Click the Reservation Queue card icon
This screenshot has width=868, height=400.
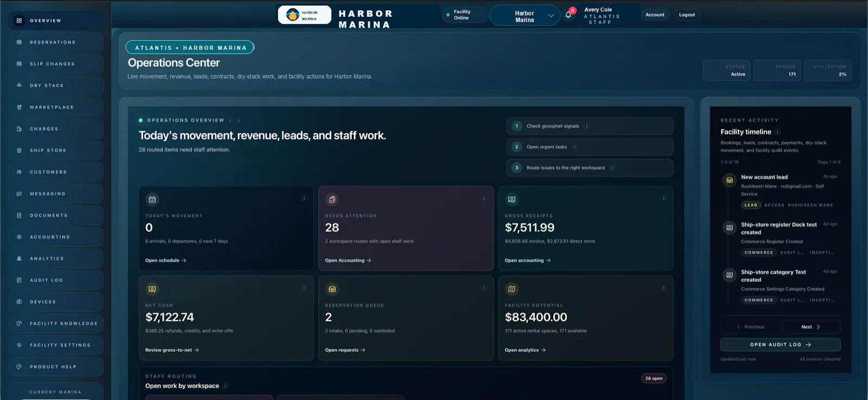[x=332, y=289]
